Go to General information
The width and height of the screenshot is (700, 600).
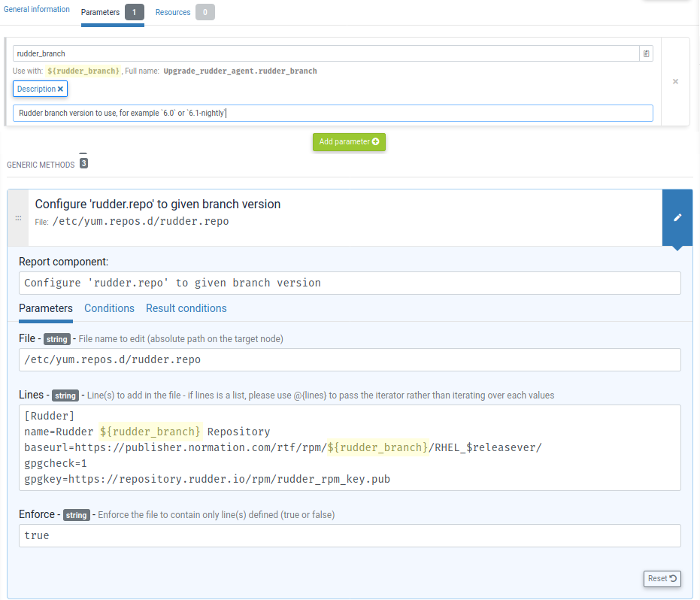(36, 9)
